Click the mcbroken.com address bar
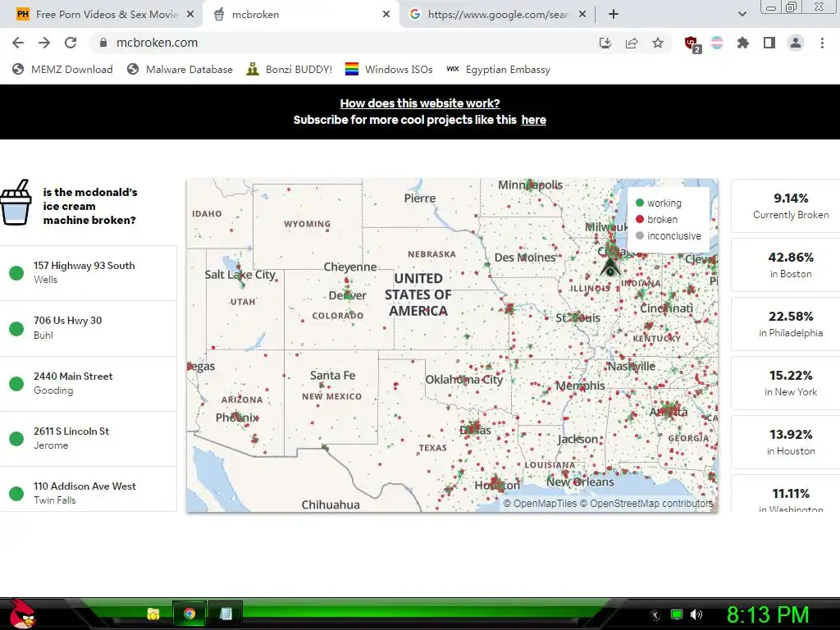 point(343,43)
